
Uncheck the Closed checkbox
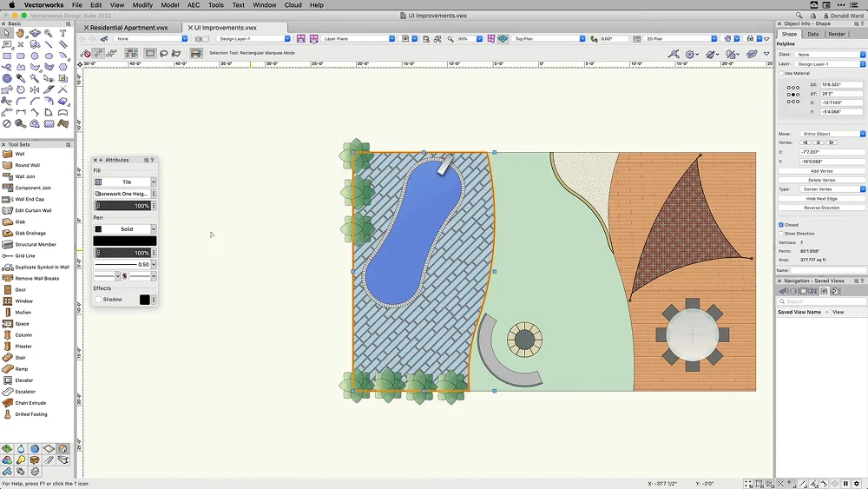(x=781, y=225)
